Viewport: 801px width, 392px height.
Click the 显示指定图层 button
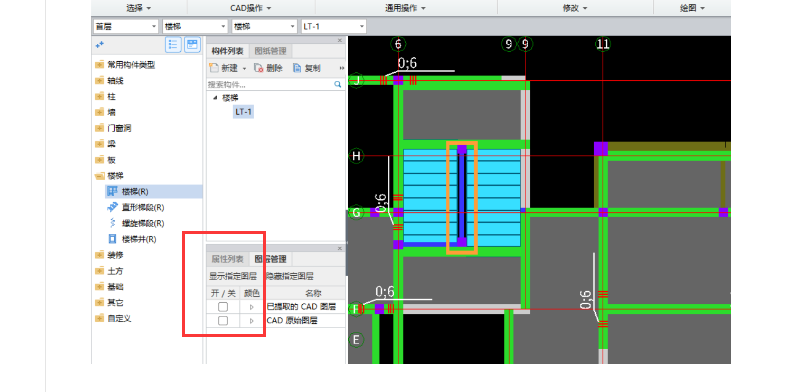[232, 276]
